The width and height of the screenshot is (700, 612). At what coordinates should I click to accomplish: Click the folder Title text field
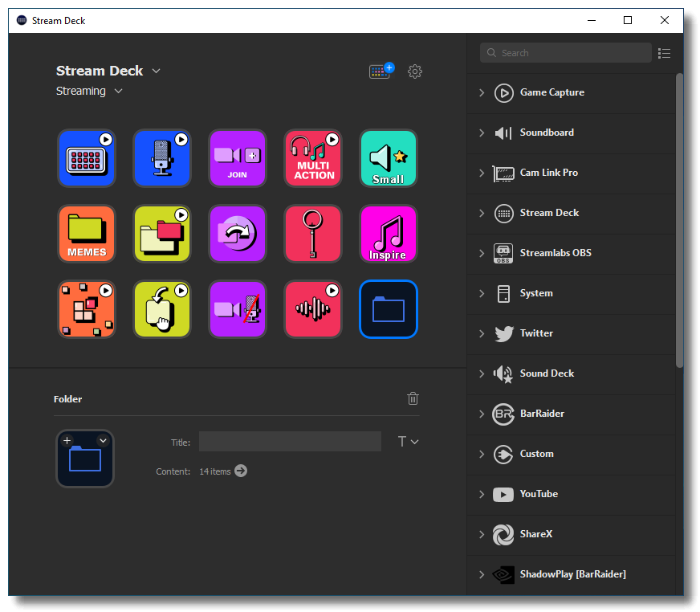click(x=290, y=442)
